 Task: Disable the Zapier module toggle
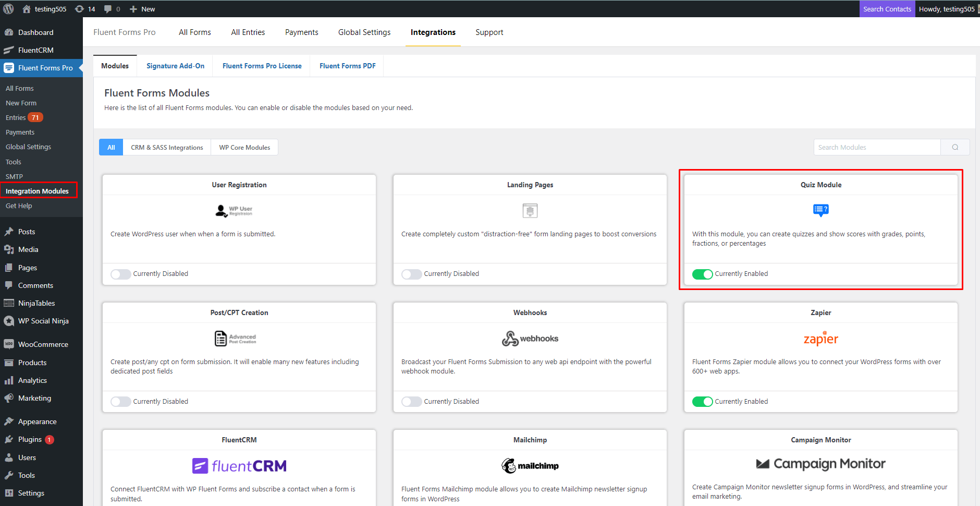(703, 402)
